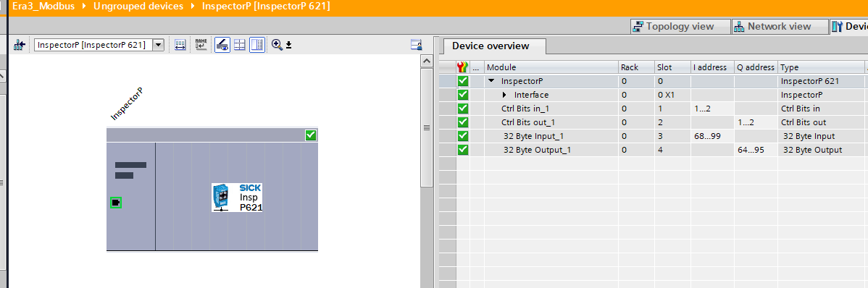Click the magnifier zoom-in icon
The image size is (868, 288).
[x=277, y=46]
